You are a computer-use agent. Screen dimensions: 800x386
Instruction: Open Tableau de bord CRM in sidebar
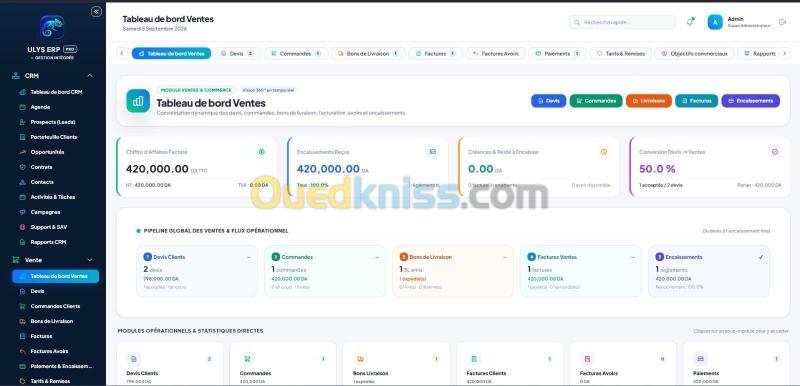(x=55, y=92)
